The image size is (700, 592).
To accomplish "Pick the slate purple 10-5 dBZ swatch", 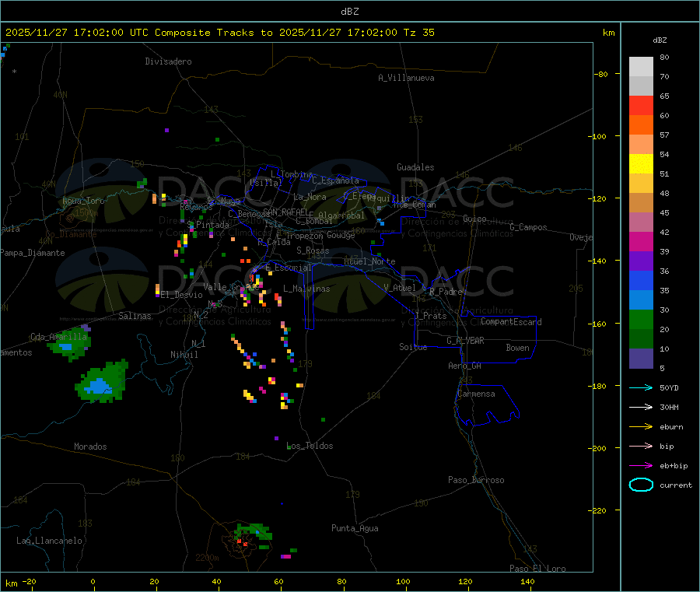I will (641, 359).
